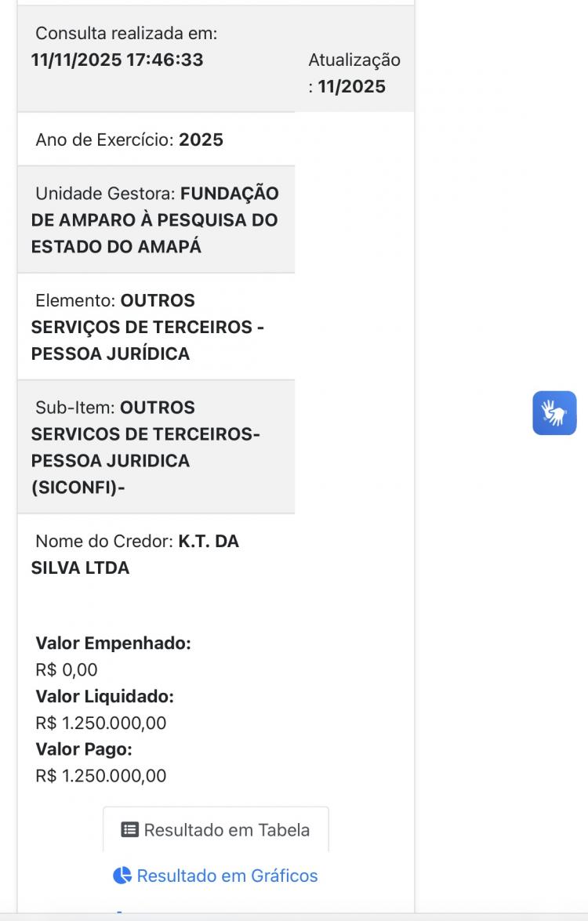
Task: Click the Consulta realizada em label
Action: [x=126, y=33]
